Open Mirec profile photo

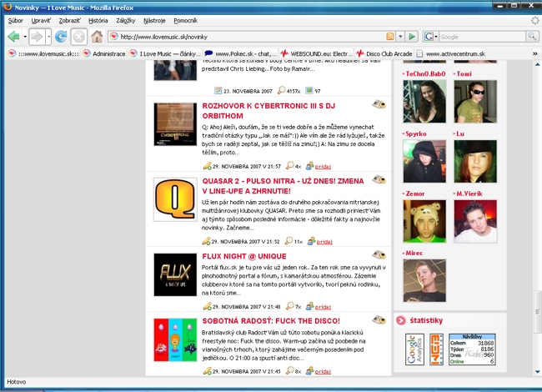click(x=424, y=281)
